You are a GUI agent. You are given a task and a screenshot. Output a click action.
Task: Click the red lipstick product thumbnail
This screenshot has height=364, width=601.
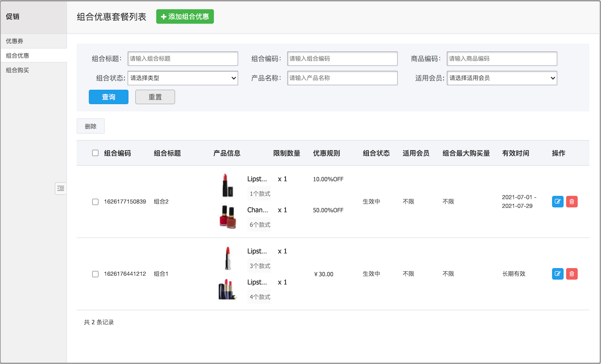coord(227,185)
